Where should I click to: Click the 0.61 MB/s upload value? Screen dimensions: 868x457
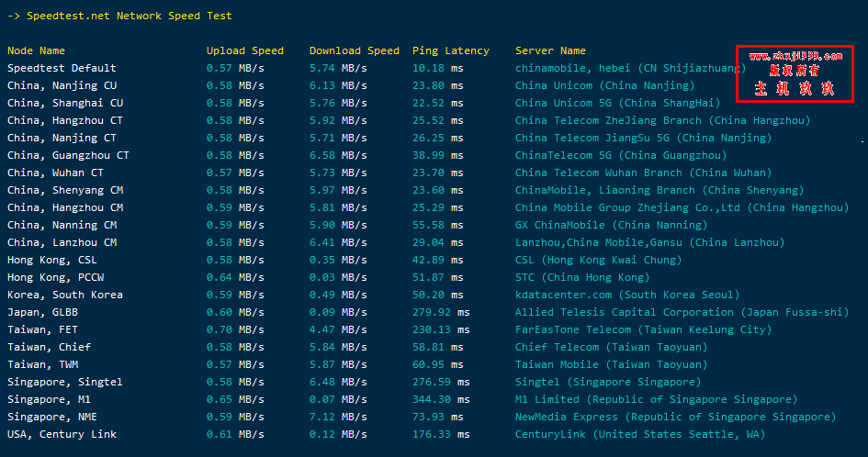coord(235,434)
